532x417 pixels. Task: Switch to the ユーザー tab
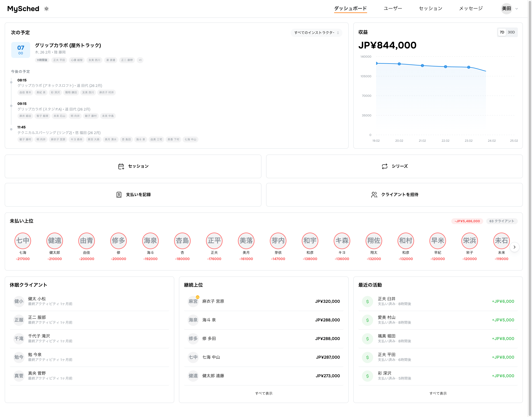click(x=393, y=8)
